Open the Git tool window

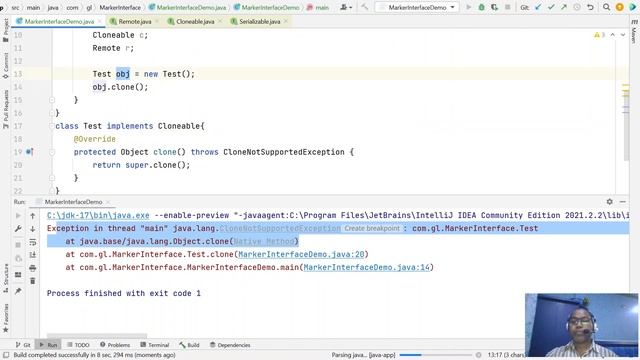click(x=23, y=345)
